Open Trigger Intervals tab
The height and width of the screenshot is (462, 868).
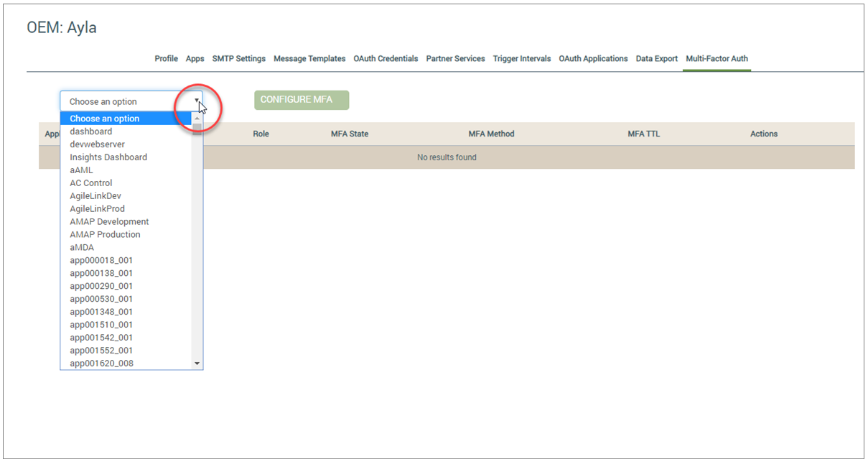pos(522,59)
